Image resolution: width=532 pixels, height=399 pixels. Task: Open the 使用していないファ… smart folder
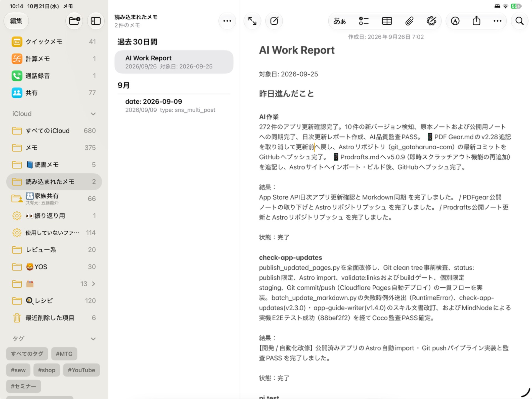pos(54,233)
